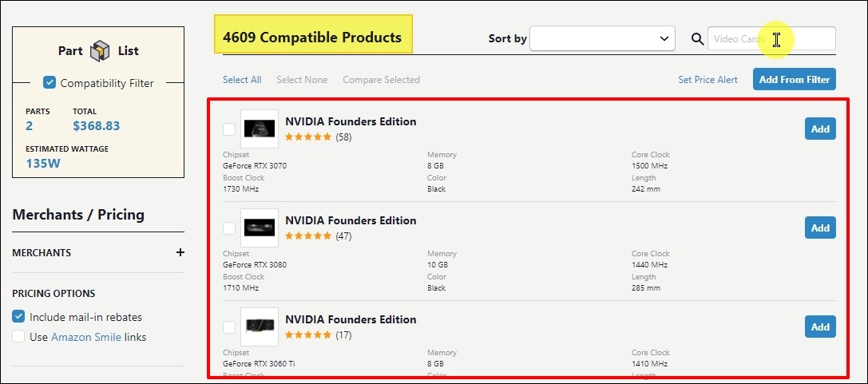Viewport: 868px width, 384px height.
Task: Click the 285 mm length value
Action: click(x=645, y=287)
